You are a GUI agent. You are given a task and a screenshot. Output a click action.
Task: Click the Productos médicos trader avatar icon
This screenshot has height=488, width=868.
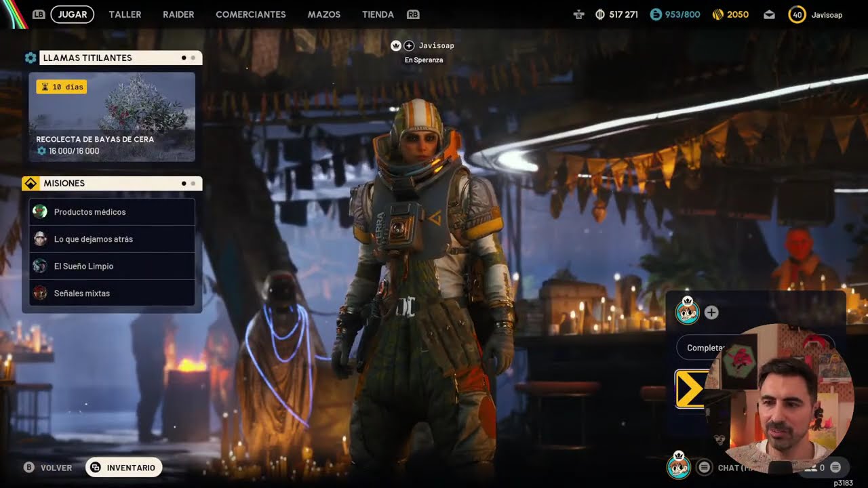40,211
